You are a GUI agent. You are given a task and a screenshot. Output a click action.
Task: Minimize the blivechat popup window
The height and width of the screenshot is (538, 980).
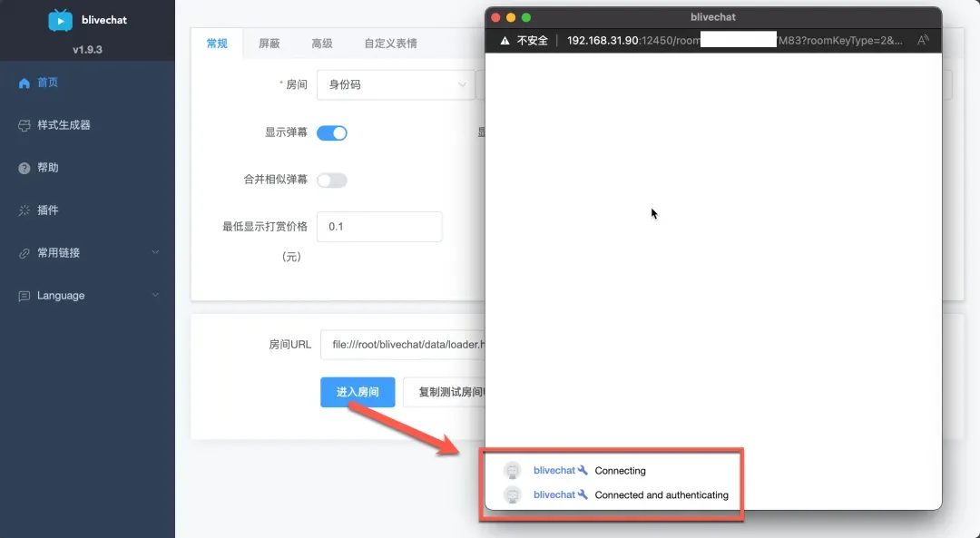tap(511, 17)
